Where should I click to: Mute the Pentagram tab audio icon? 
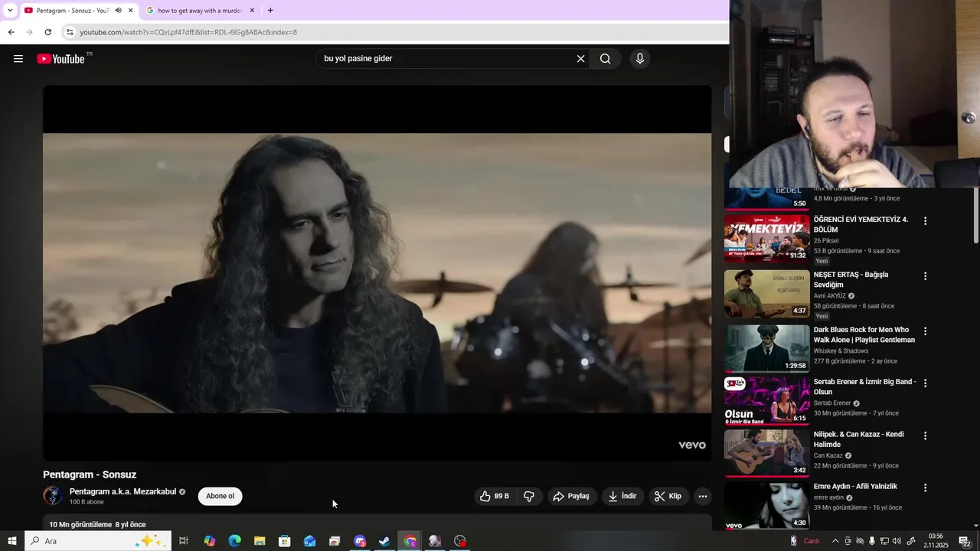tap(118, 11)
